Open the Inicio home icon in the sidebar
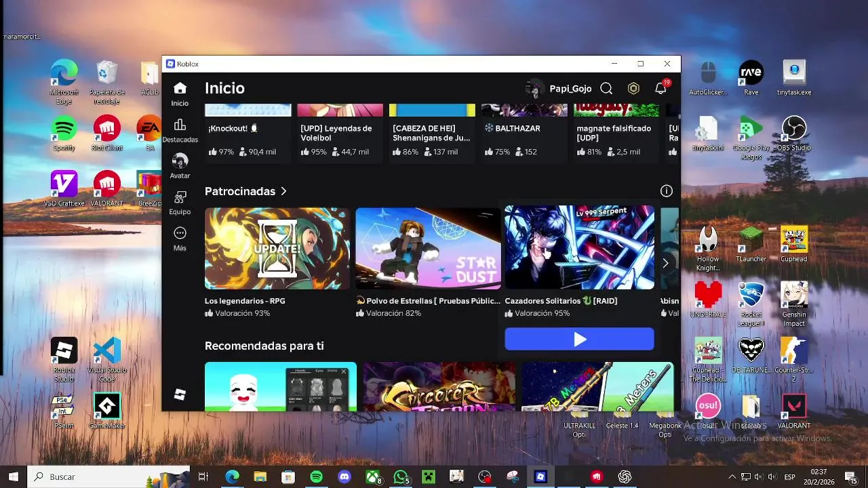The width and height of the screenshot is (868, 488). pyautogui.click(x=180, y=89)
